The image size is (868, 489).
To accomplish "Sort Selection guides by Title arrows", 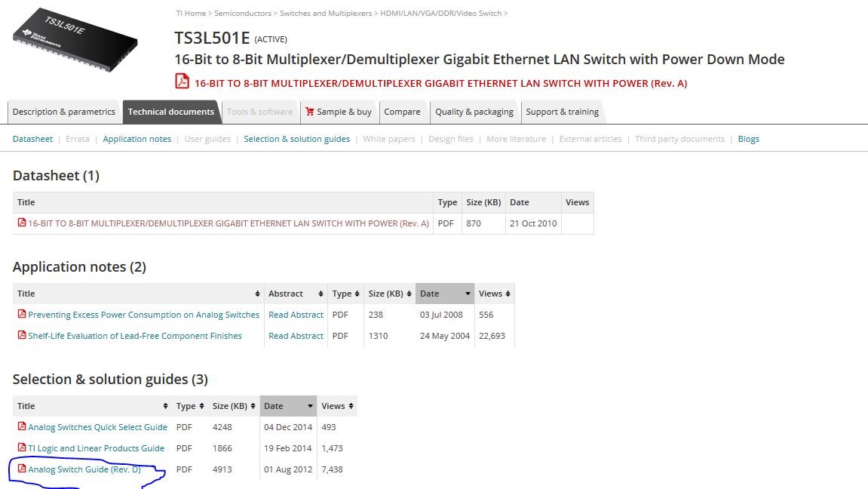I will click(x=165, y=406).
